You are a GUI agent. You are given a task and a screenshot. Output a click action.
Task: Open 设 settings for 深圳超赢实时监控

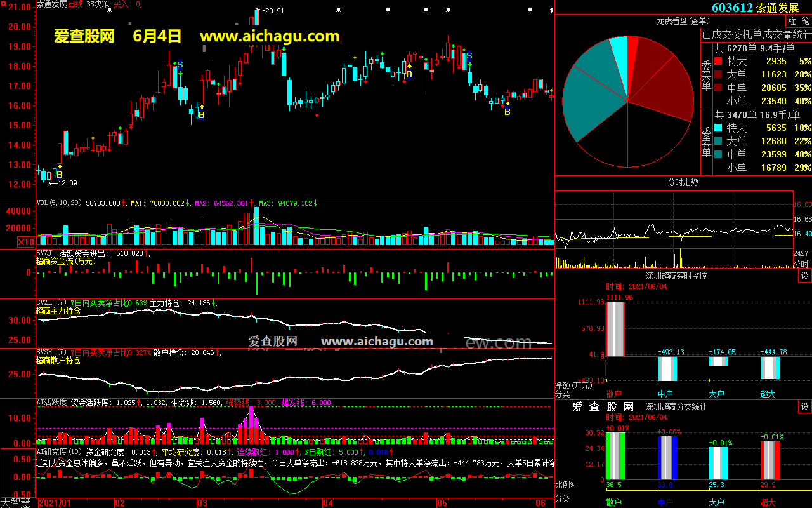(805, 276)
